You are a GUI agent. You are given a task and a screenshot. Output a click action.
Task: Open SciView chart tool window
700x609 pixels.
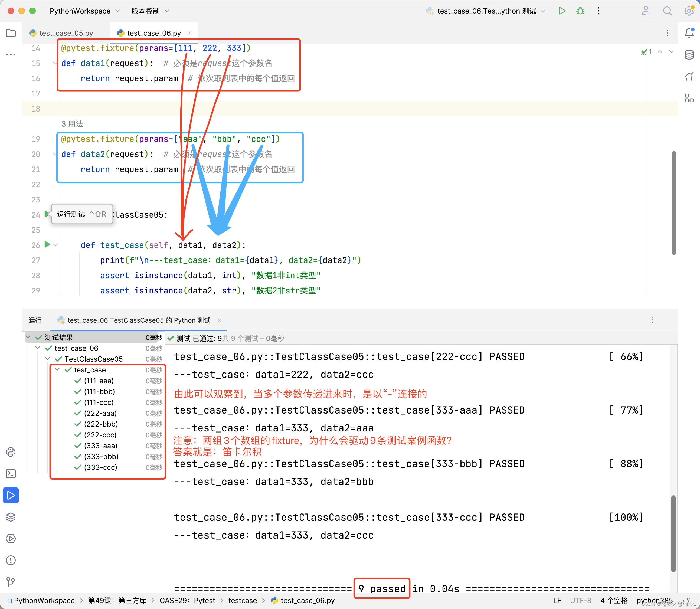pyautogui.click(x=689, y=77)
